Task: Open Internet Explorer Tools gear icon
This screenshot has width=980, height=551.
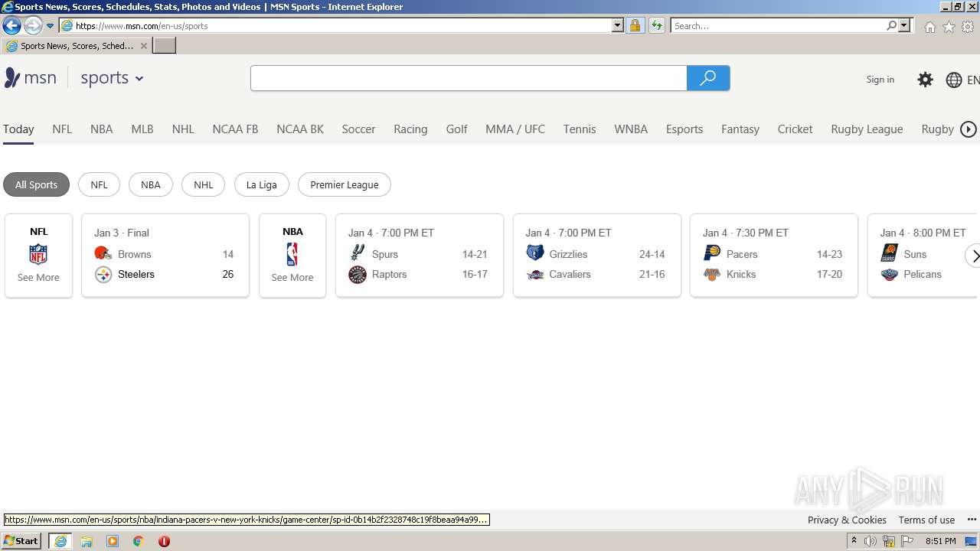Action: tap(968, 27)
